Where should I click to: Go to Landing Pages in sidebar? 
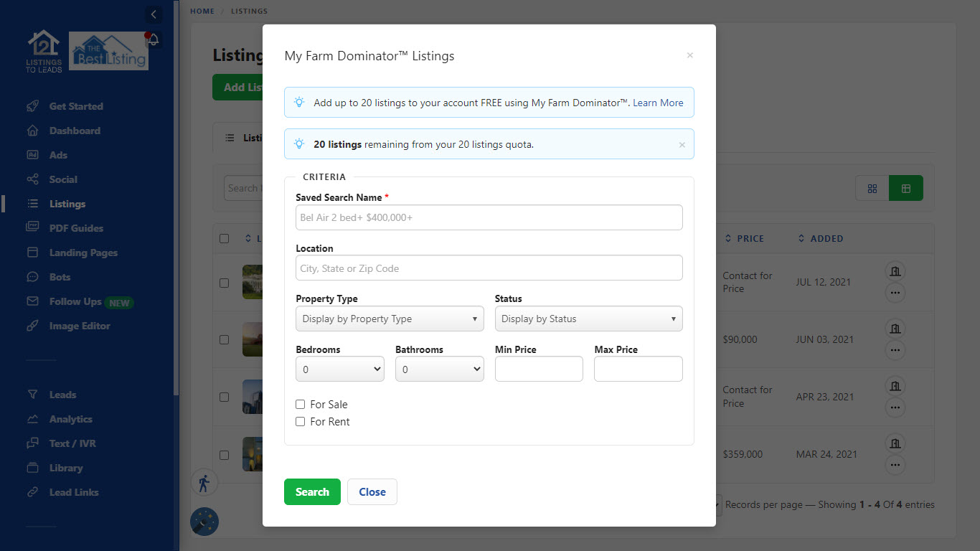click(83, 253)
